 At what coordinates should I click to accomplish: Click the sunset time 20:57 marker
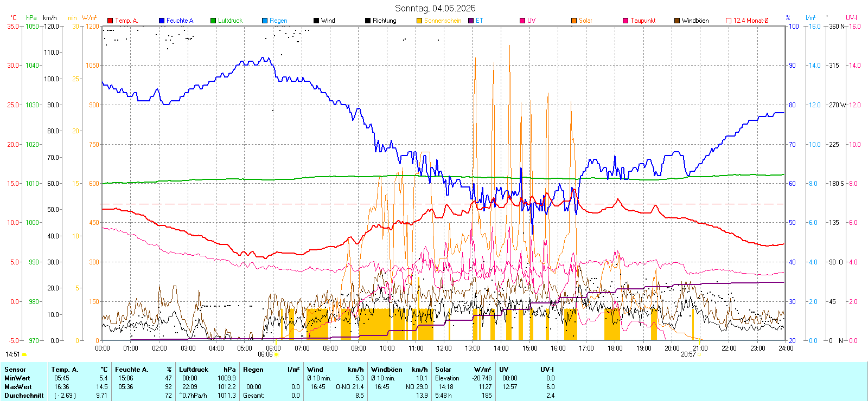688,354
